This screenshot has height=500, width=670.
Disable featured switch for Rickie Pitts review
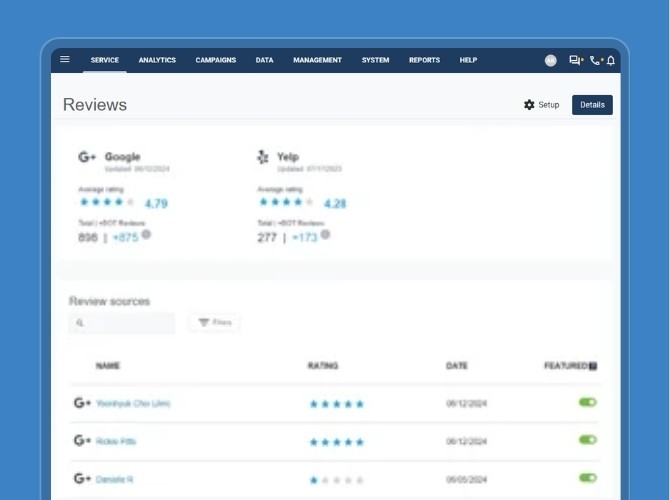point(587,440)
